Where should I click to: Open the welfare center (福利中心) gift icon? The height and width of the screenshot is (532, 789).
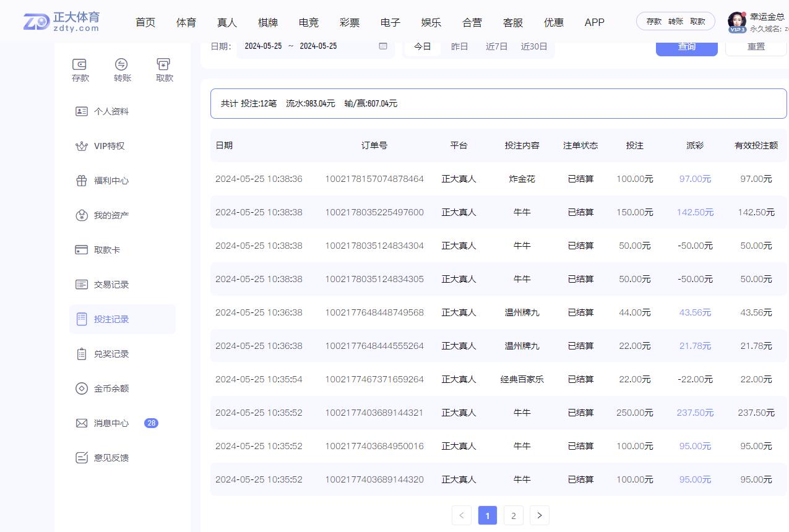81,181
